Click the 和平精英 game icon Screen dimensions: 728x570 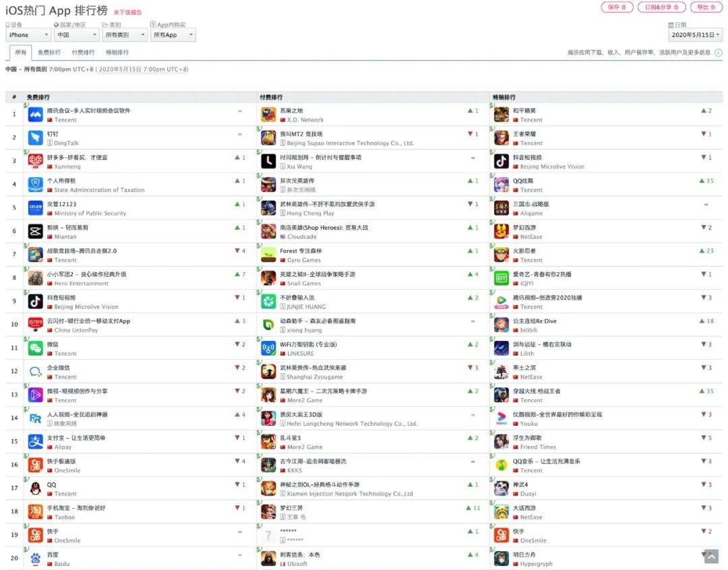pos(502,114)
